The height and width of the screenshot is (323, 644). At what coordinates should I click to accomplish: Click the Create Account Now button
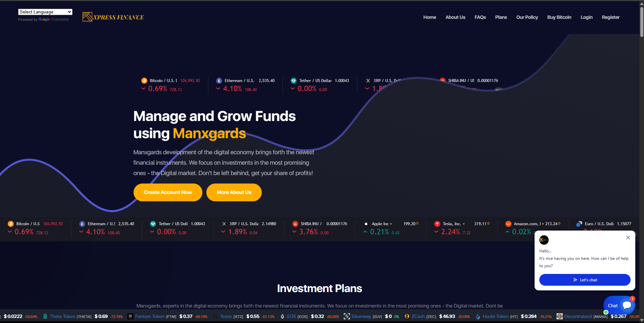(168, 192)
